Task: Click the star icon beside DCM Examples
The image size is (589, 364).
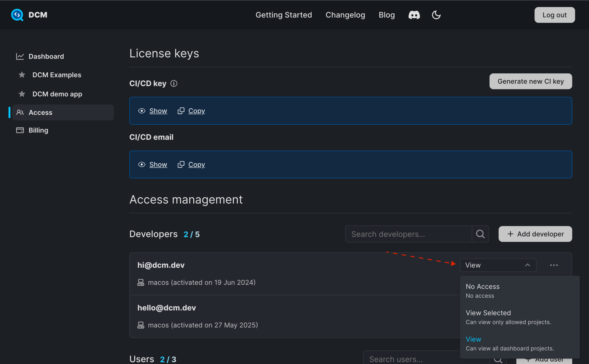Action: point(22,75)
